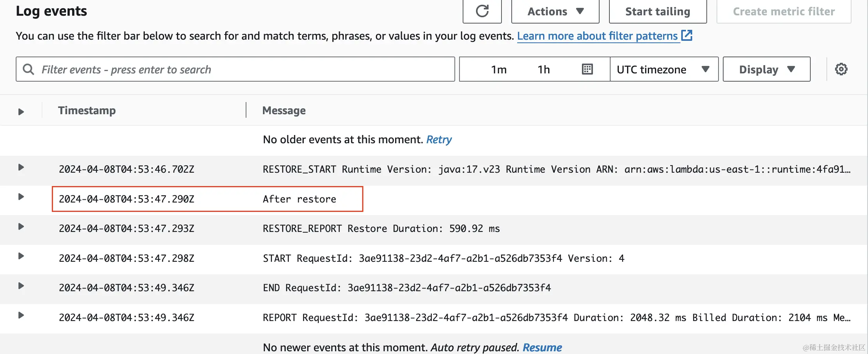Open the UTC timezone dropdown
868x354 pixels.
coord(664,69)
